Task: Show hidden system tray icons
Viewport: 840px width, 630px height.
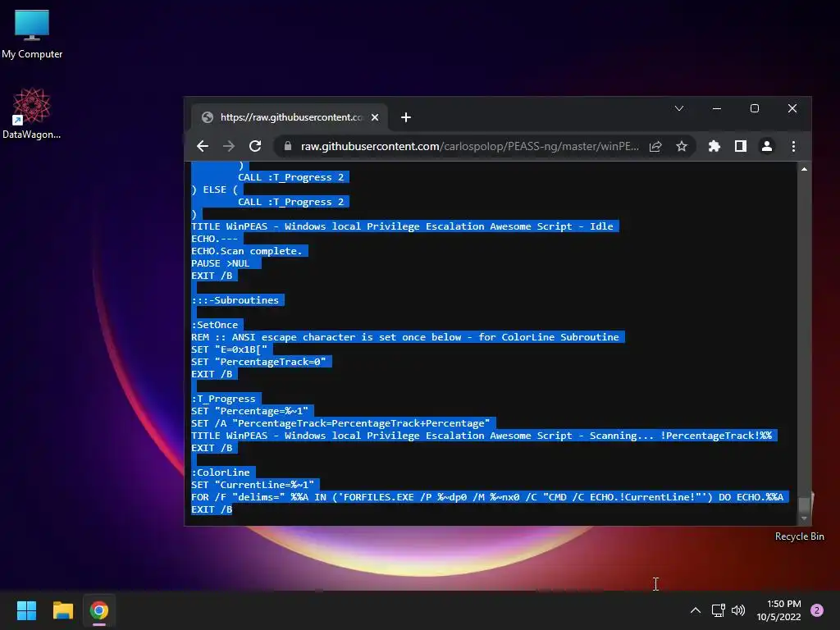Action: tap(696, 610)
